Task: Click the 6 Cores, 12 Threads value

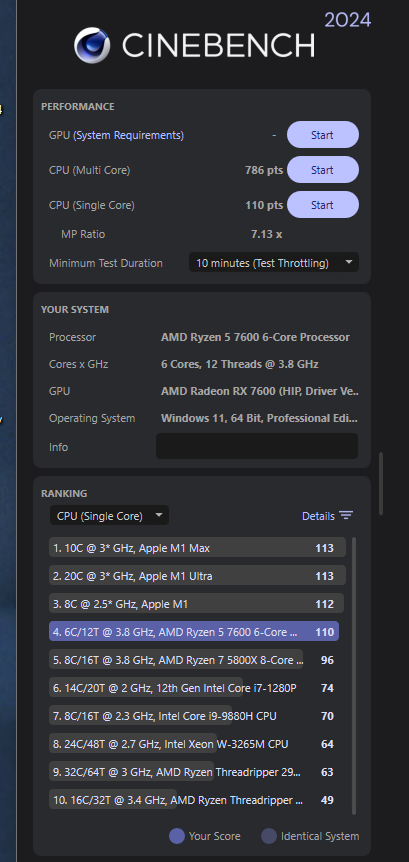Action: pos(240,364)
